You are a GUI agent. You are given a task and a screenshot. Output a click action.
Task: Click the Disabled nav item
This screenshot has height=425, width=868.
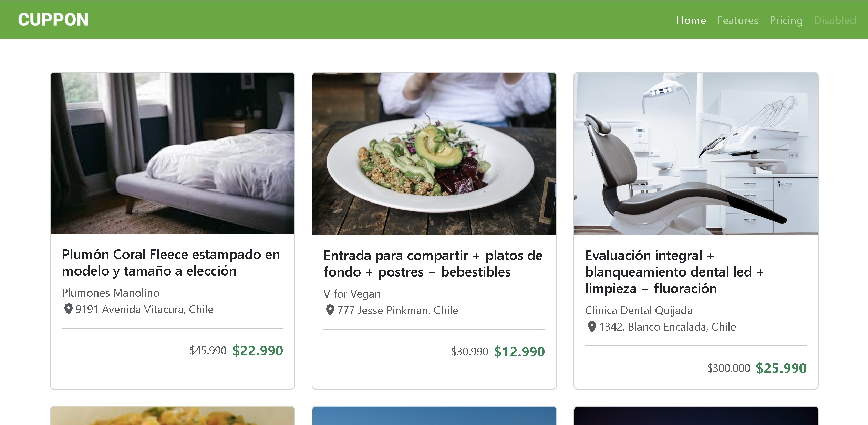[835, 20]
